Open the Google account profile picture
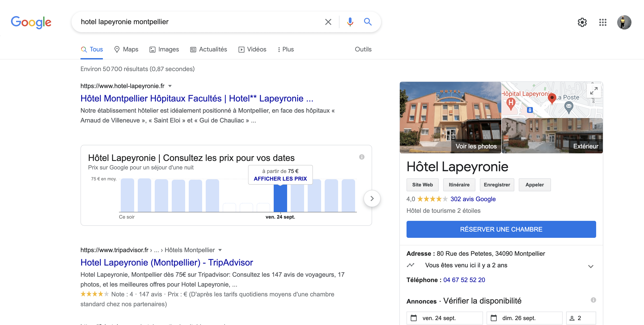644x325 pixels. (624, 23)
